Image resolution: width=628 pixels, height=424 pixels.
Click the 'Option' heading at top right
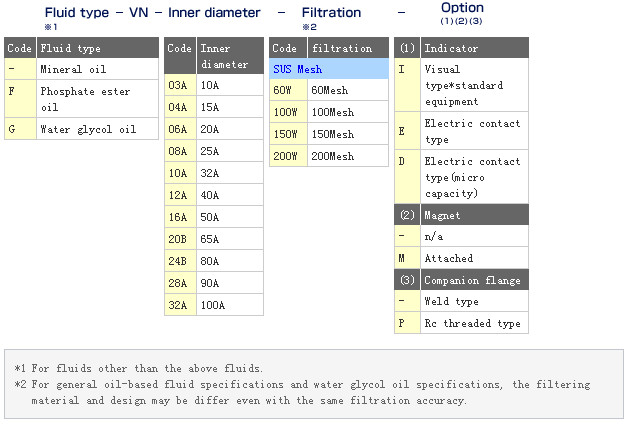pyautogui.click(x=461, y=8)
